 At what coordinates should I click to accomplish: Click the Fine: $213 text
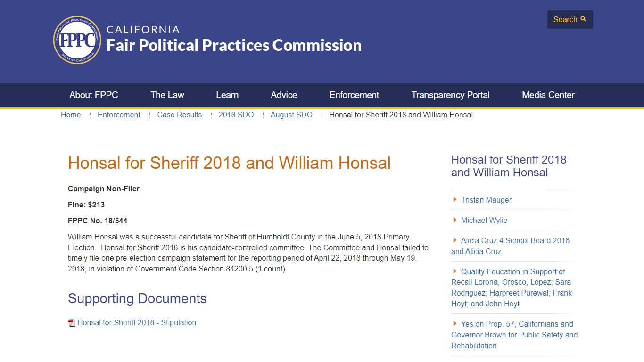coord(86,205)
